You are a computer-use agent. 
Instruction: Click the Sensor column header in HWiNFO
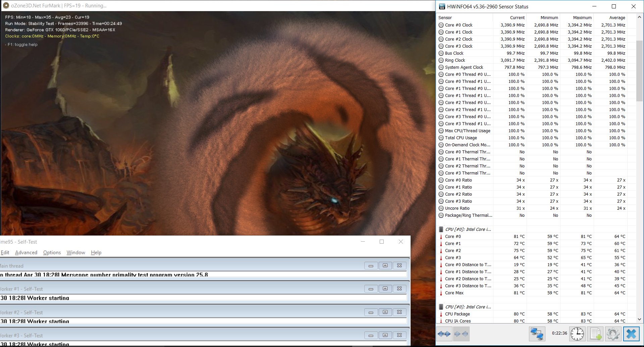click(x=465, y=18)
